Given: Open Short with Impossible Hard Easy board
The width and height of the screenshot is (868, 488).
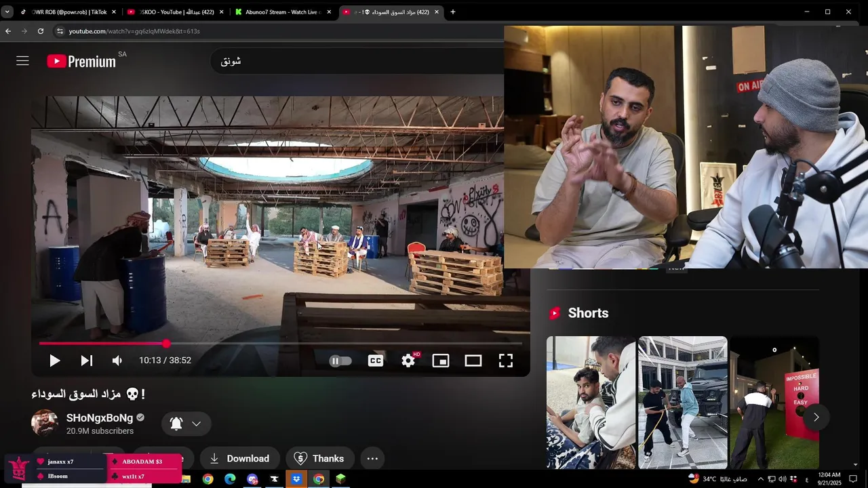Looking at the screenshot, I should (774, 403).
